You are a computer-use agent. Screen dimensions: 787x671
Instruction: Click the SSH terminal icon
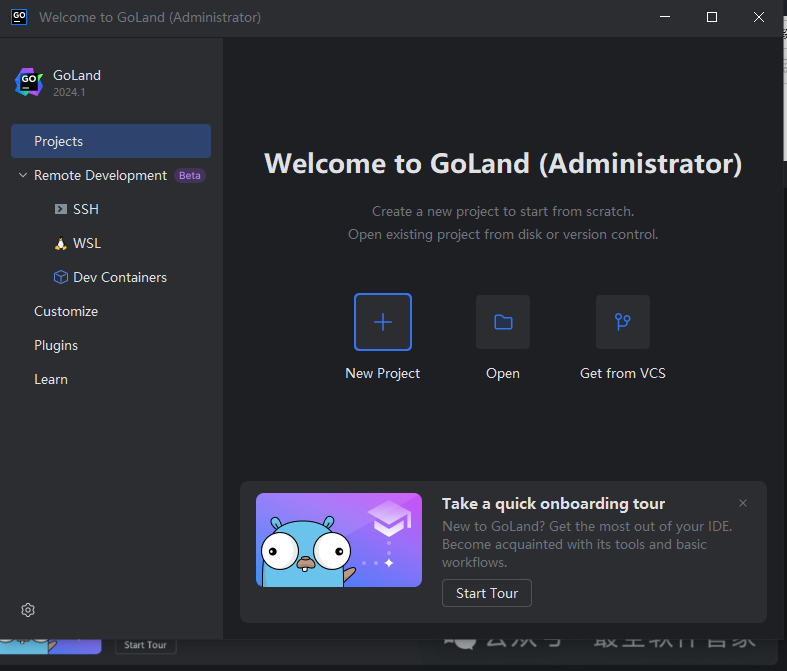click(61, 209)
